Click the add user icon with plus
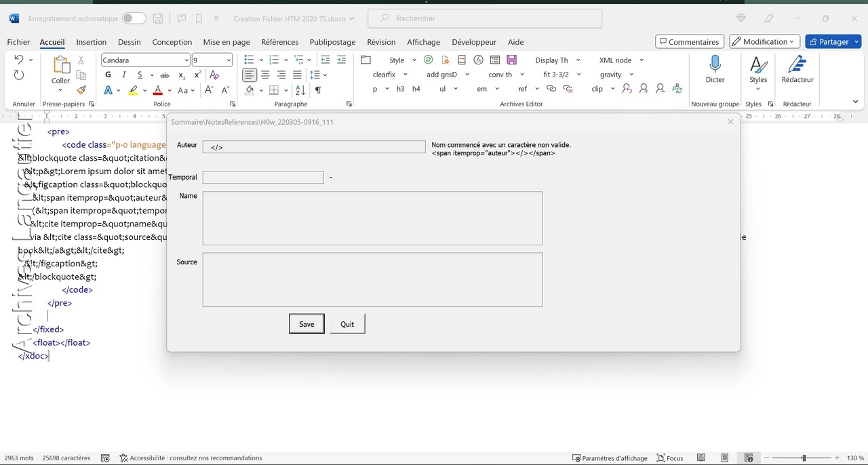868x465 pixels. pyautogui.click(x=644, y=89)
